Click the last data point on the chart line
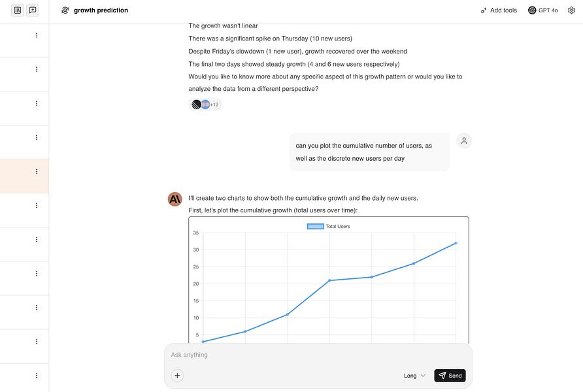Screen dimensions: 583x392 (x=456, y=243)
